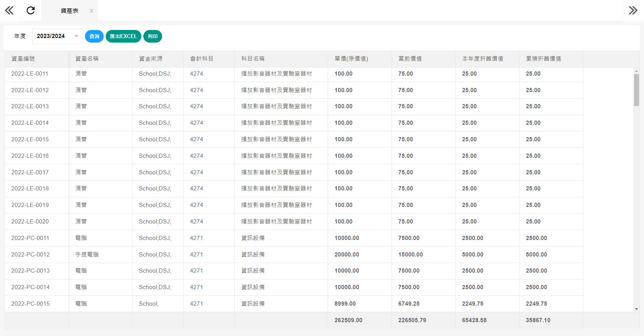
Task: Click the 當前價值 column header
Action: (x=410, y=59)
